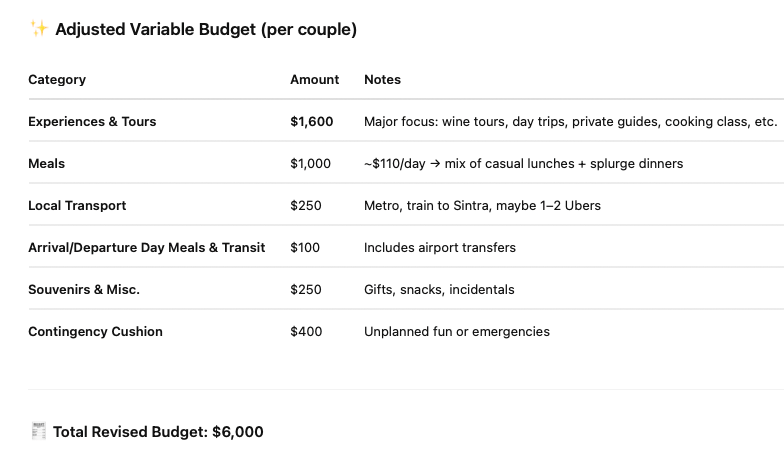Click the $100 amount cell
The width and height of the screenshot is (784, 459).
305,248
